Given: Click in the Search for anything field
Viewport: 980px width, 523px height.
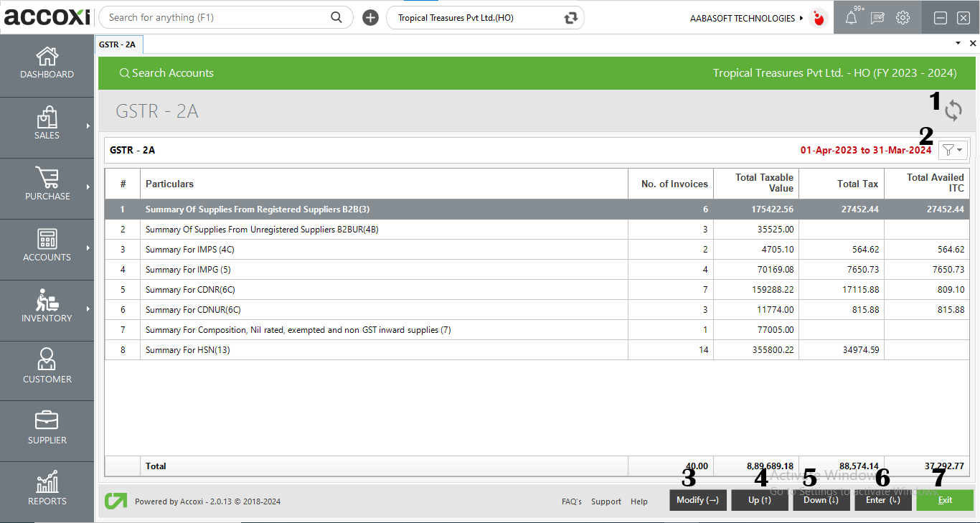Looking at the screenshot, I should point(215,18).
